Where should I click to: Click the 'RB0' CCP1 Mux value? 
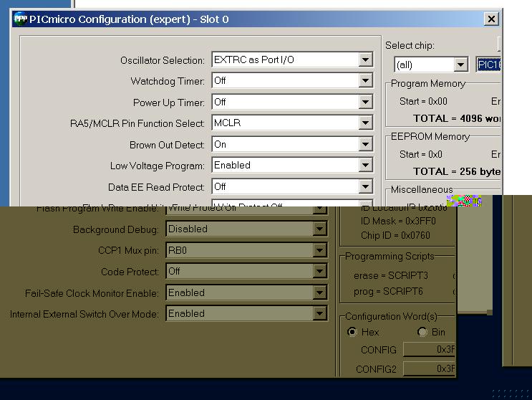[178, 250]
